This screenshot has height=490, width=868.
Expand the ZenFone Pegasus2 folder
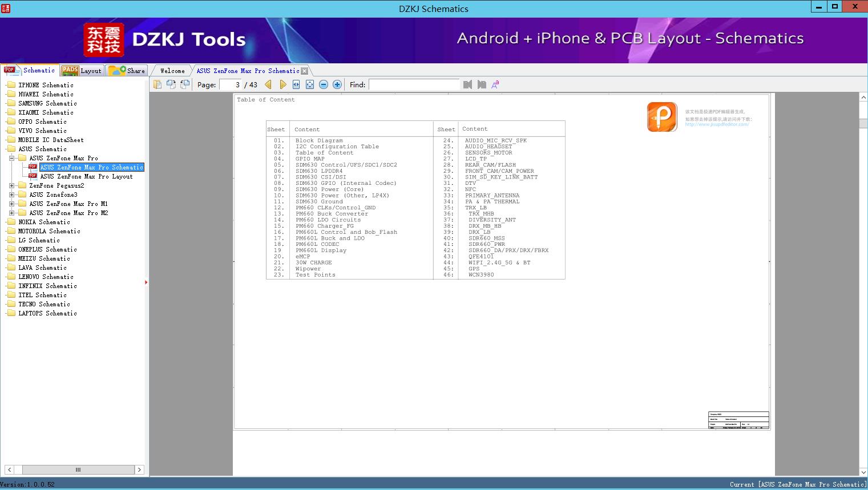tap(11, 185)
